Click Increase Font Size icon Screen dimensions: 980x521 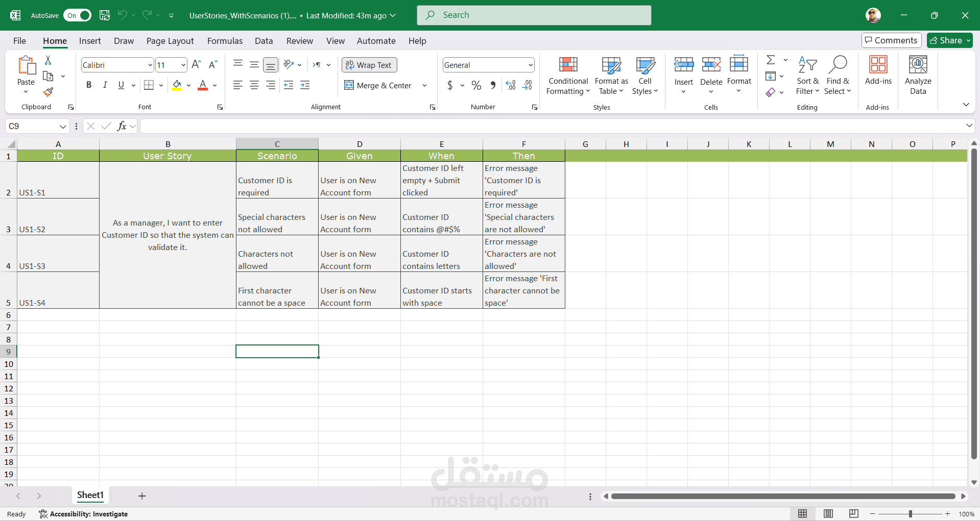coord(196,65)
